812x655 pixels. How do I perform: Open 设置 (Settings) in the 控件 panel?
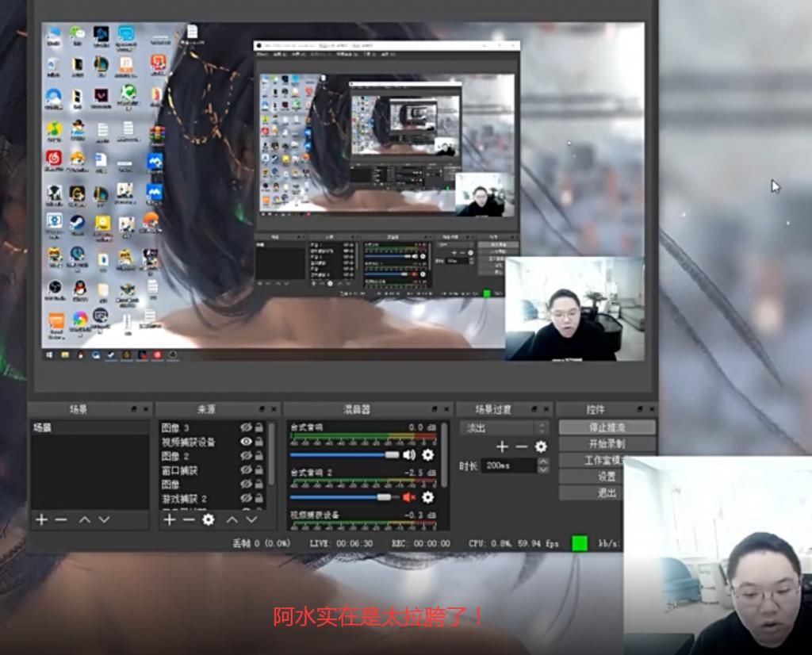click(592, 477)
